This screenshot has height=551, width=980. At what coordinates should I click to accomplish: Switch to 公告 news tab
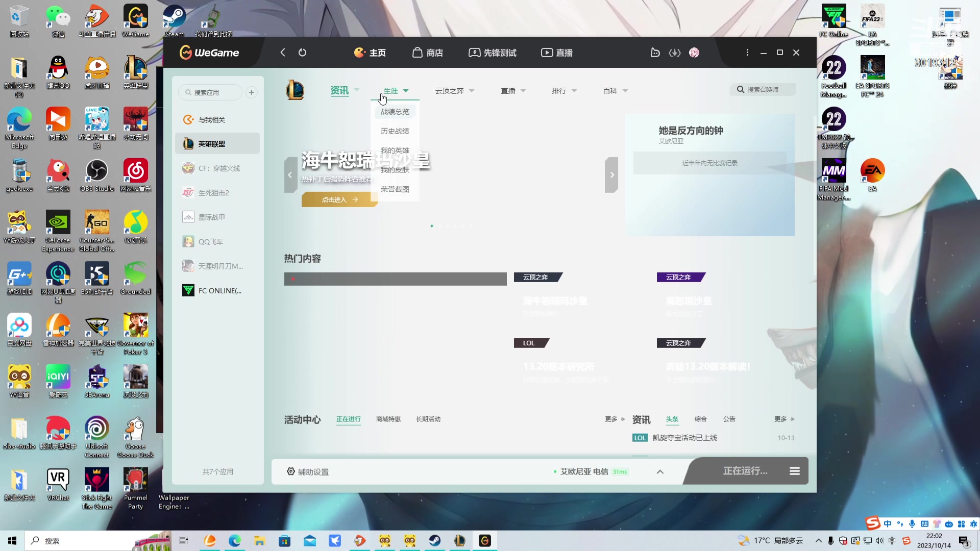pyautogui.click(x=729, y=419)
